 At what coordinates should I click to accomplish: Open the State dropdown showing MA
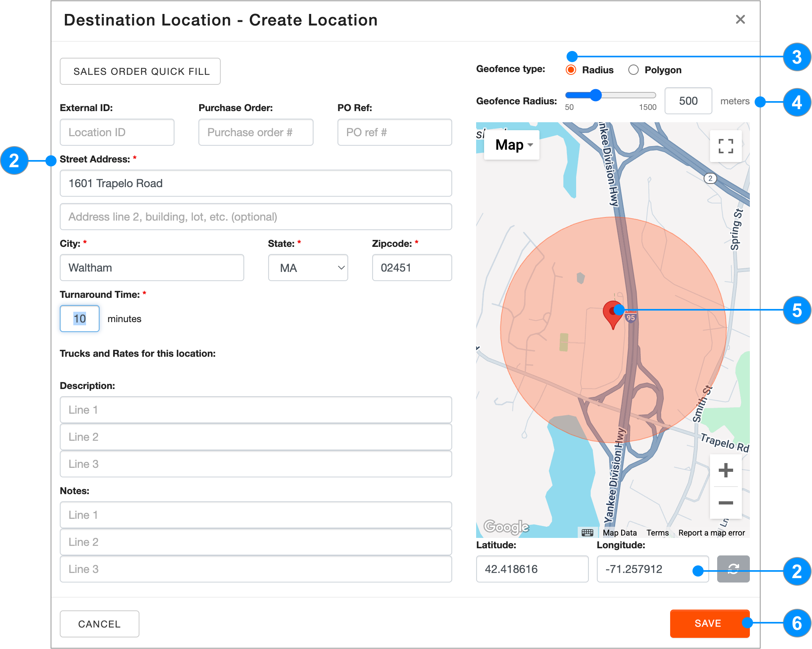[x=308, y=268]
